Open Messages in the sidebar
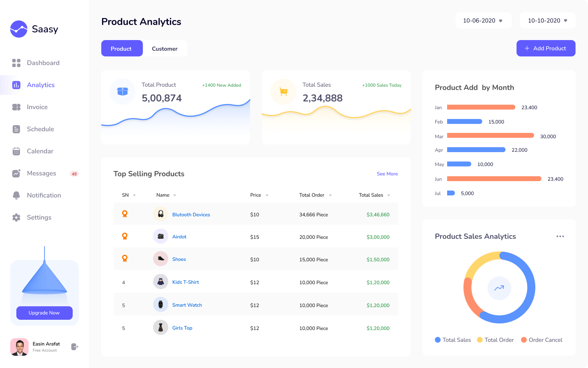 click(41, 173)
